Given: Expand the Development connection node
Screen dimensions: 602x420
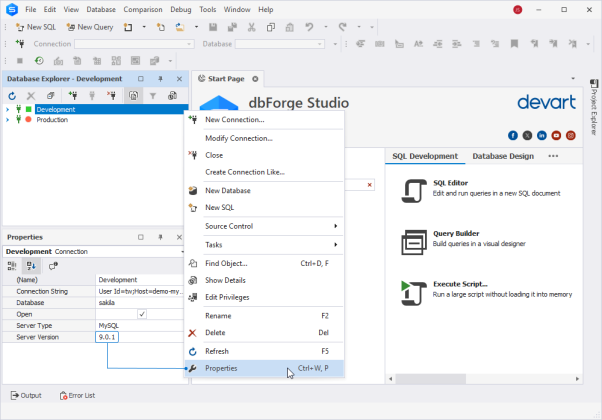Looking at the screenshot, I should click(8, 109).
